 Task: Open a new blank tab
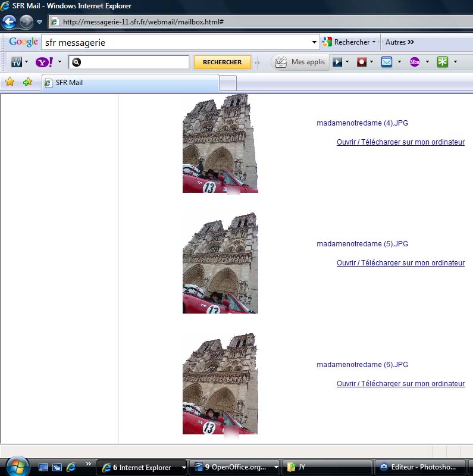228,83
